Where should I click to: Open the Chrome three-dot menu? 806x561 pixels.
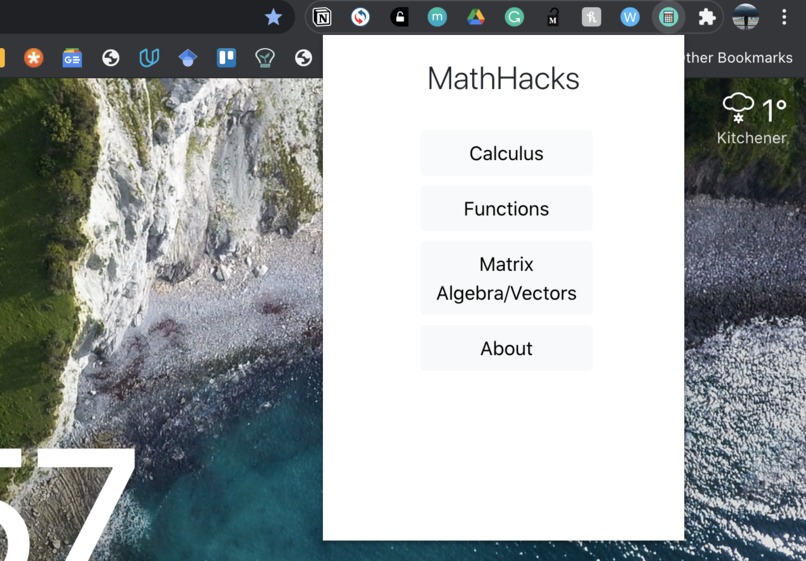click(x=784, y=17)
